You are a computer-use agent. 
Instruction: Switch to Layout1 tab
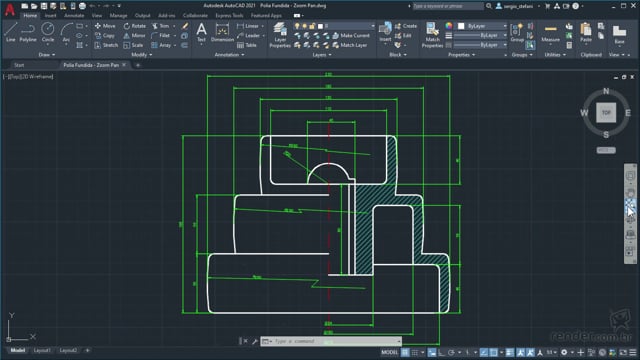point(42,350)
